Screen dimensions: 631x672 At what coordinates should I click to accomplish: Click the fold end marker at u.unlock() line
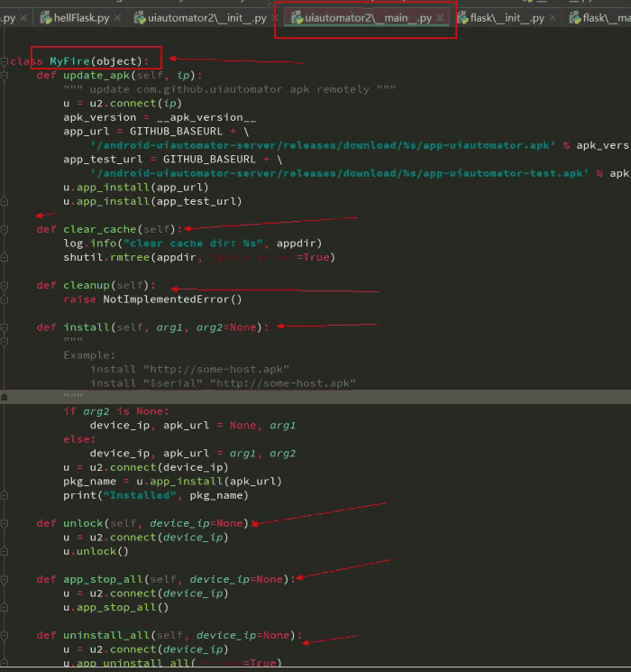coord(5,551)
